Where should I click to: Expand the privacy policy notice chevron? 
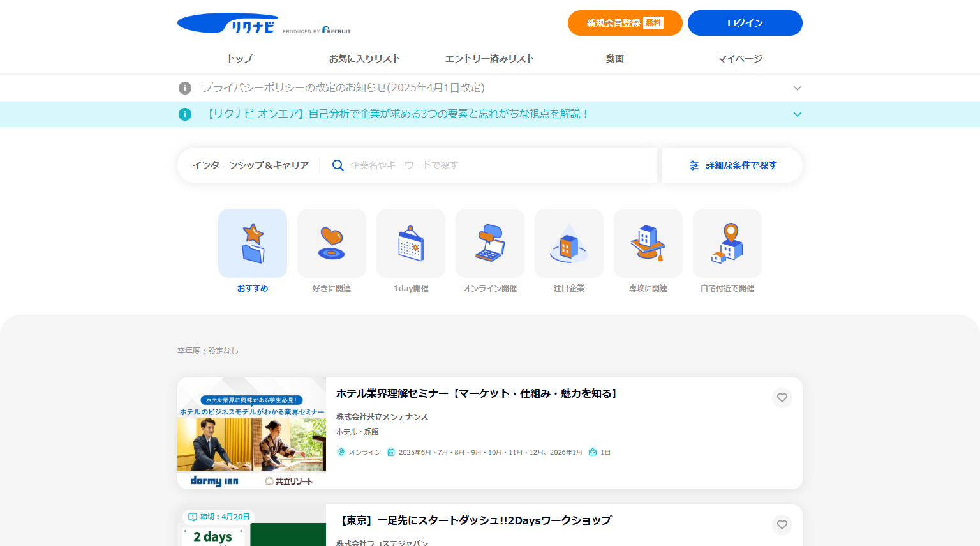pyautogui.click(x=797, y=88)
